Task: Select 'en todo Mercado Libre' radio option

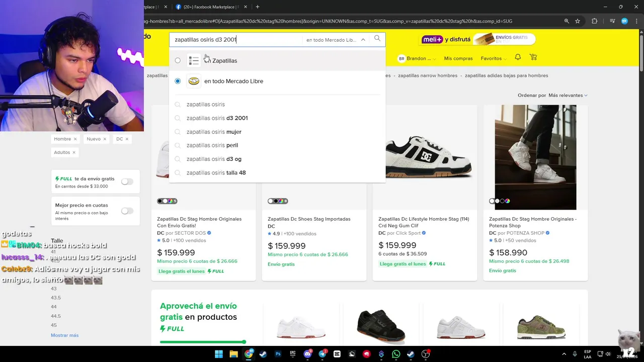Action: click(178, 81)
